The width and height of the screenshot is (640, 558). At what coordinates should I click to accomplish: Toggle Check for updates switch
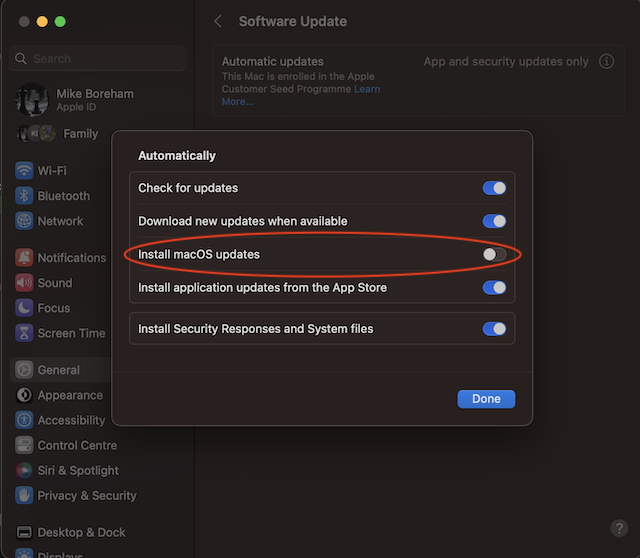[494, 188]
